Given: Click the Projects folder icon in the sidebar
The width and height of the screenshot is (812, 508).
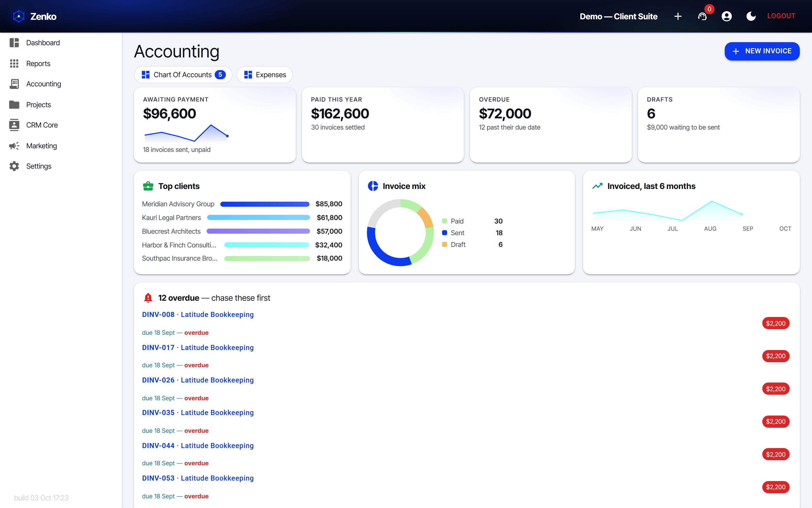Looking at the screenshot, I should [x=14, y=104].
